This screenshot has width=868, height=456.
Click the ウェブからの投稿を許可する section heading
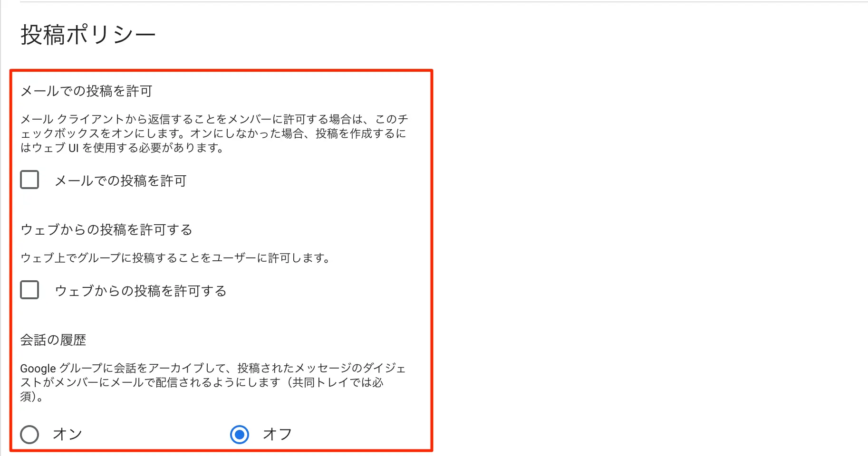coord(106,229)
